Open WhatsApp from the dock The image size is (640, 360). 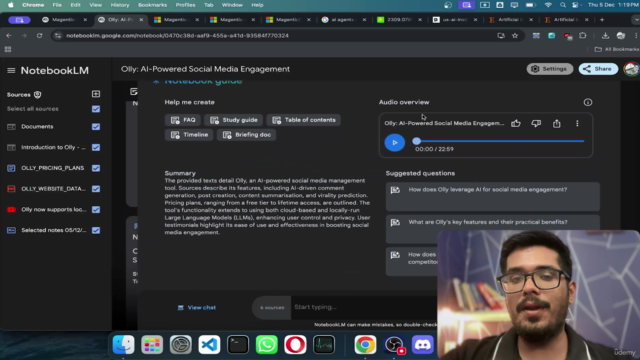tap(267, 345)
